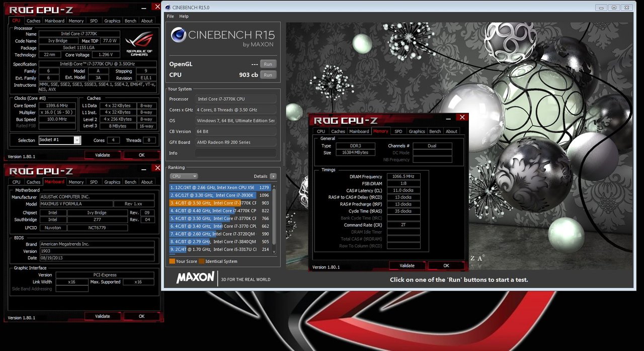This screenshot has width=644, height=351.
Task: Open the Selection Socket #1 dropdown
Action: [77, 140]
